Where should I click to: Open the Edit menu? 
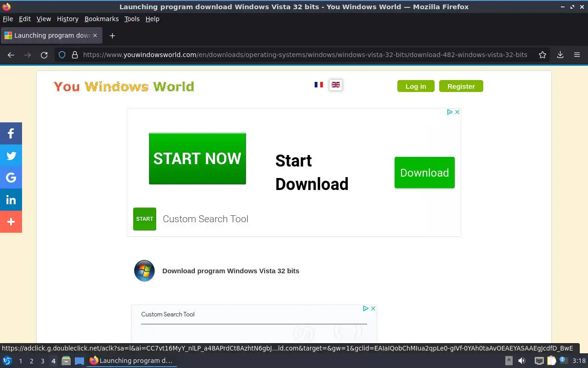point(25,19)
